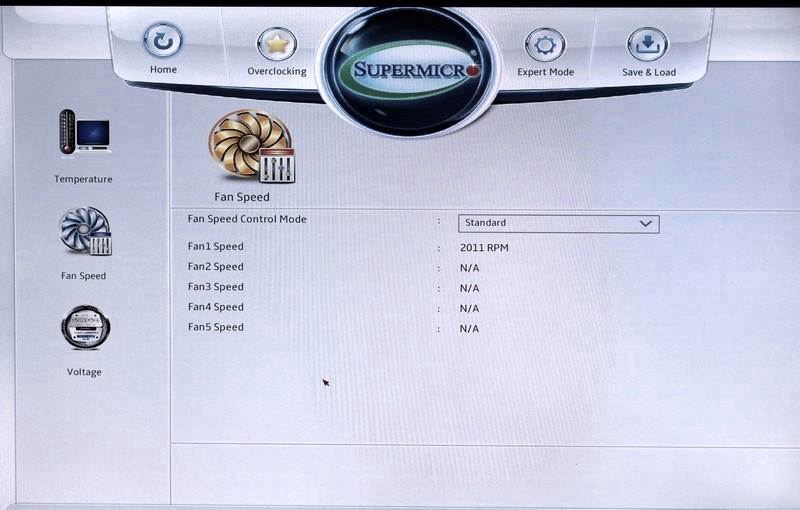This screenshot has height=510, width=800.
Task: Click N/A value for Fan3 Speed
Action: pos(469,288)
